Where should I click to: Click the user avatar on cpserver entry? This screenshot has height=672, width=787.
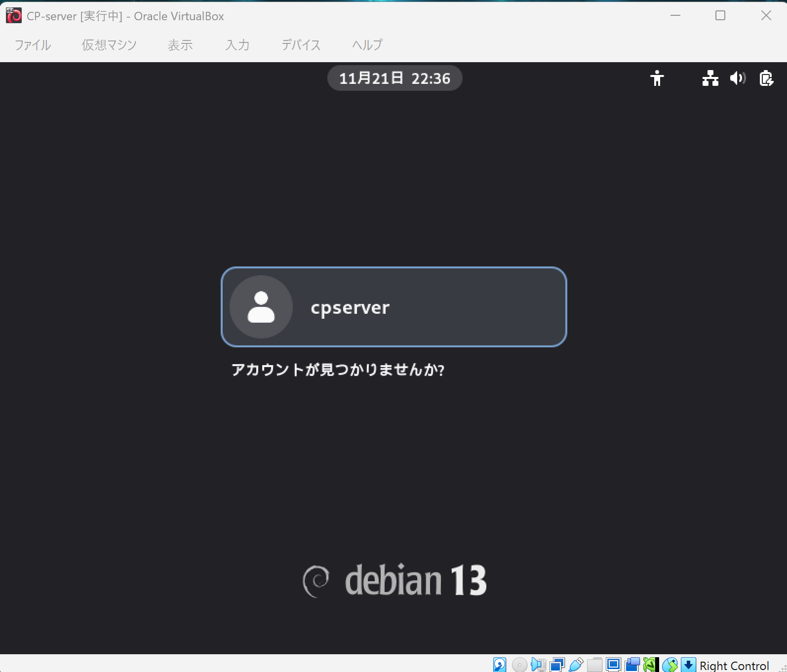pyautogui.click(x=261, y=307)
